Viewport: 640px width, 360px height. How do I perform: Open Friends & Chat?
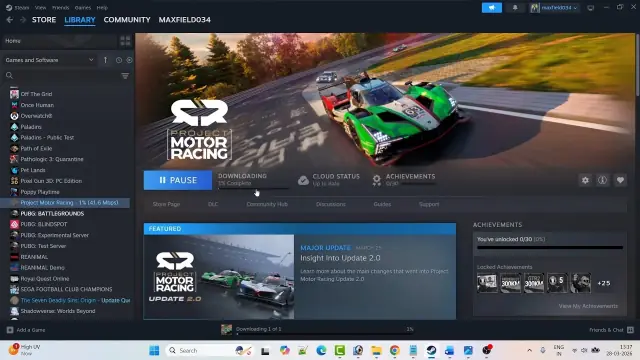click(x=611, y=330)
